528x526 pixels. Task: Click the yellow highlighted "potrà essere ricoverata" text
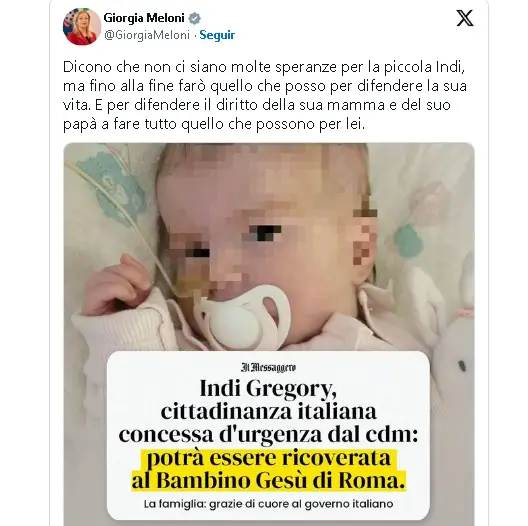(268, 458)
